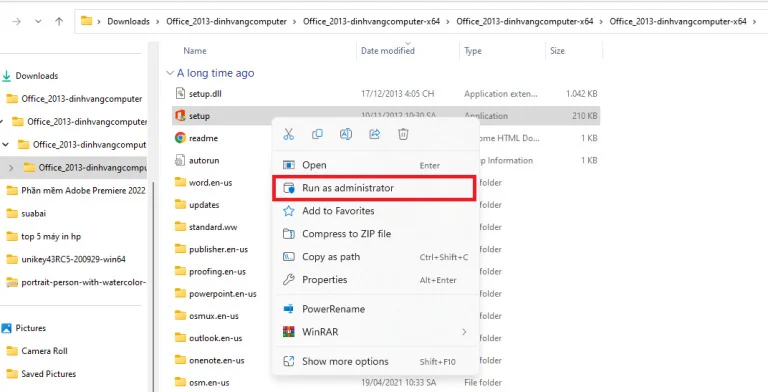Image resolution: width=768 pixels, height=392 pixels.
Task: Click the Add to Favorites star icon
Action: coord(288,211)
